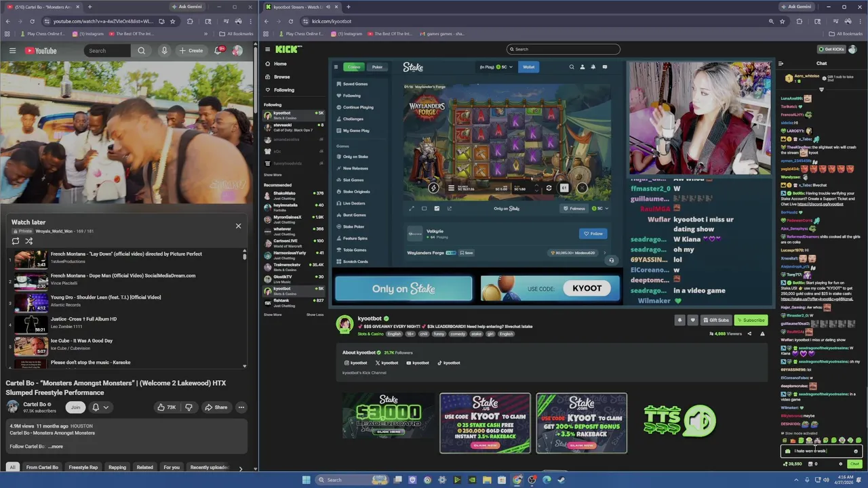
Task: Toggle shuffle on the Watch later playlist
Action: pos(28,241)
